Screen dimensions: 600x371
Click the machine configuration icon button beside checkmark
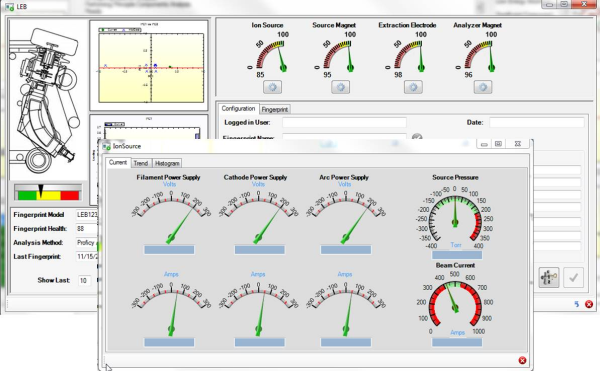tap(549, 277)
